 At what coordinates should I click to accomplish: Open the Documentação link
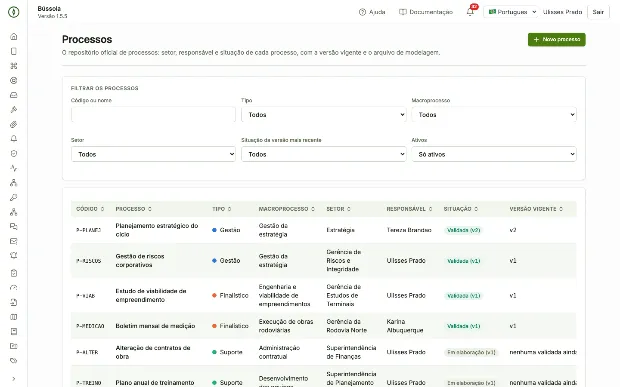426,12
